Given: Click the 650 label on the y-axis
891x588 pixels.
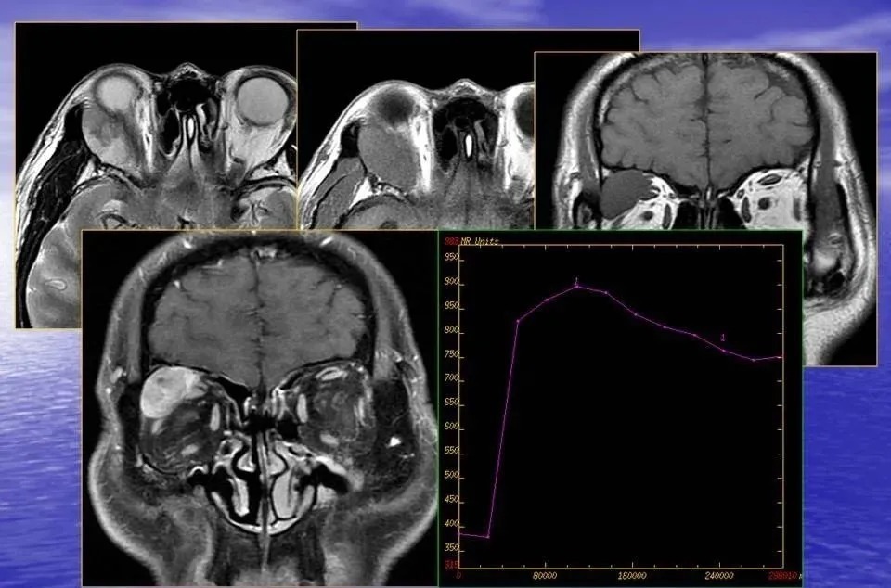Looking at the screenshot, I should click(451, 403).
